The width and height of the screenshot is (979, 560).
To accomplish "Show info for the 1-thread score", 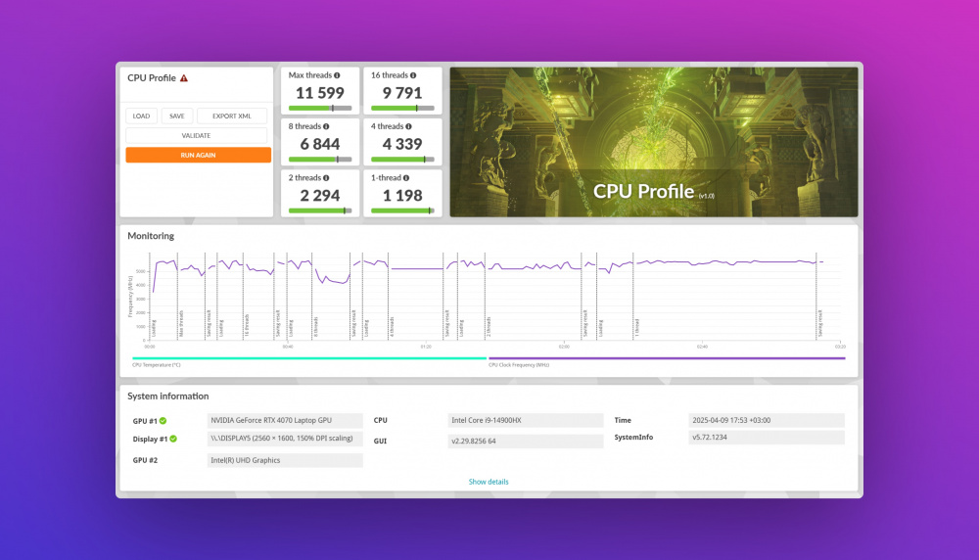I will 406,178.
